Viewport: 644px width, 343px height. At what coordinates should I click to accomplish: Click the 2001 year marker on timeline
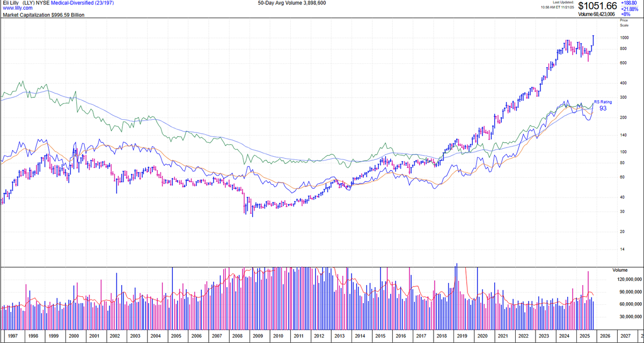94,335
